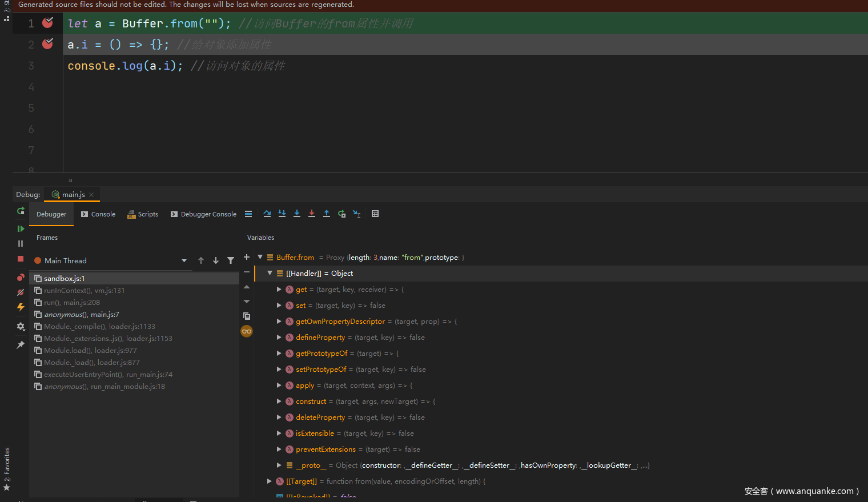Close the main.js debug tab
This screenshot has height=502, width=868.
coord(91,195)
